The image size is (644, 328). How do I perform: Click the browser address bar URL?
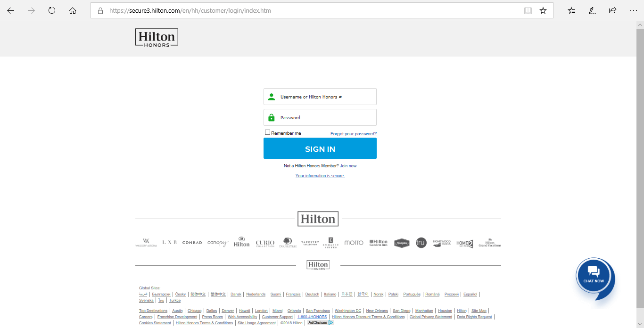click(x=190, y=10)
